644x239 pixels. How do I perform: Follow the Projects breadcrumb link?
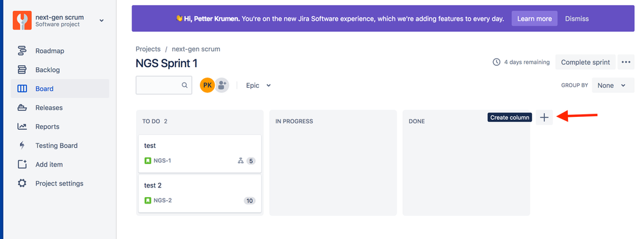148,49
